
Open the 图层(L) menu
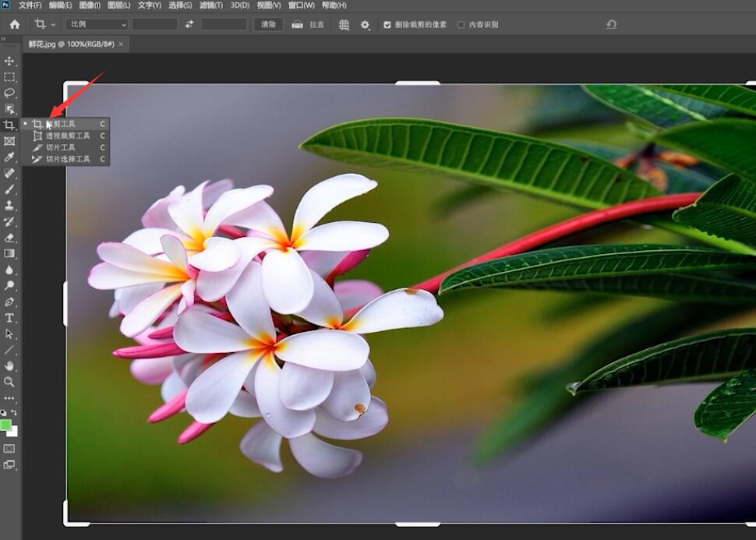[x=119, y=5]
